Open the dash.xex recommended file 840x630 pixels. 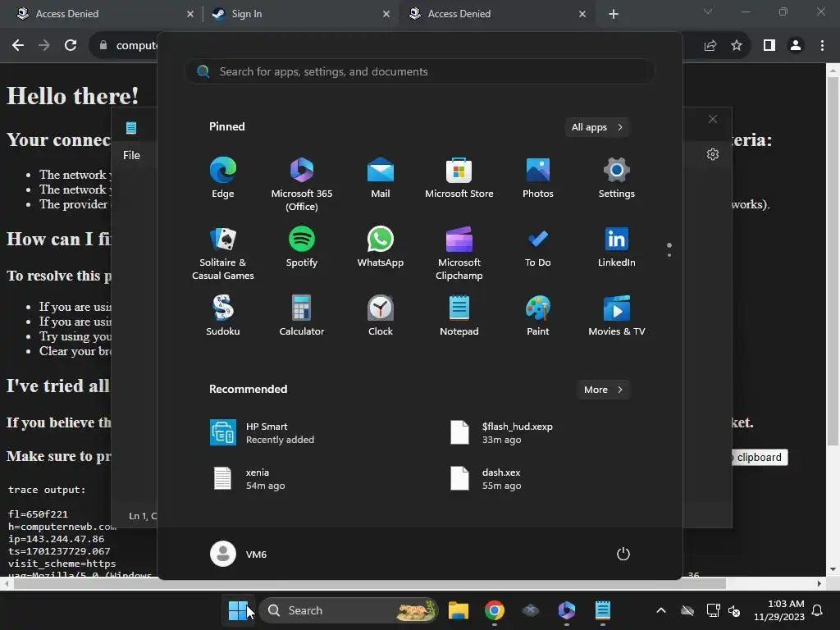pos(486,479)
